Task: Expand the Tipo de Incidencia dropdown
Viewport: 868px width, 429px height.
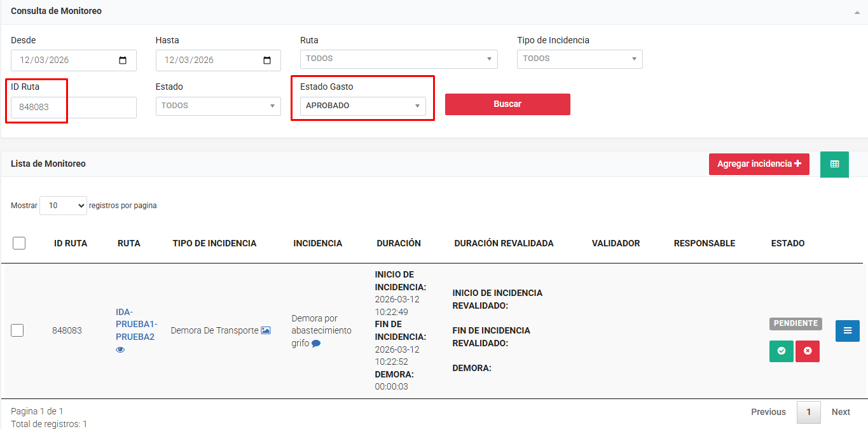Action: click(x=579, y=59)
